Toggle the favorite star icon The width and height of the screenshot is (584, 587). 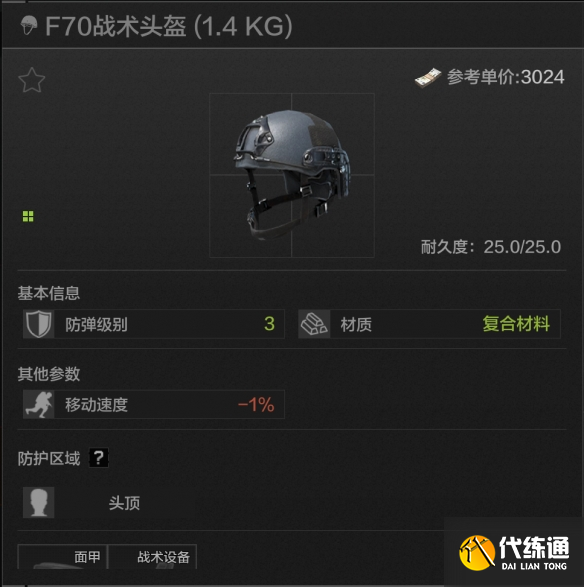(x=31, y=80)
